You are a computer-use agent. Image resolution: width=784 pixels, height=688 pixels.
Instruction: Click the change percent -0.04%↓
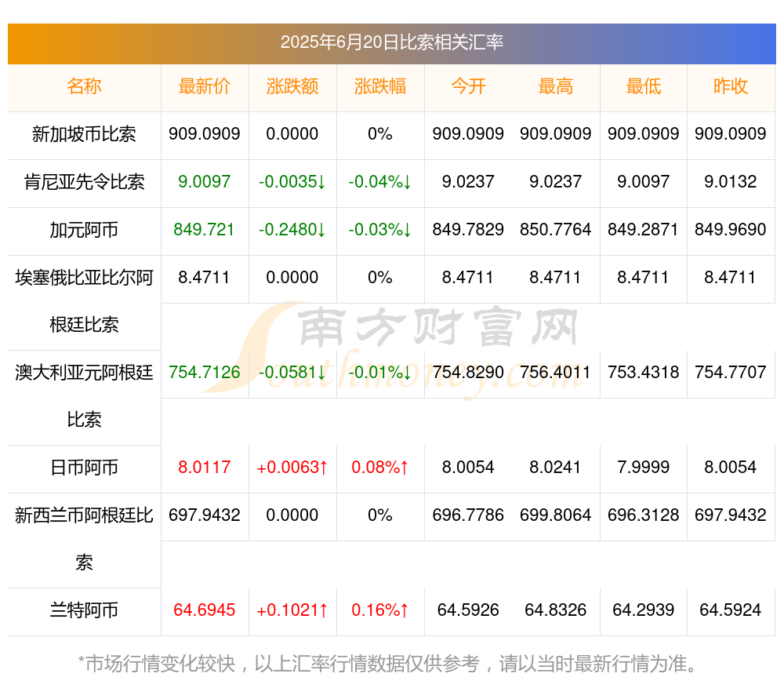(380, 182)
